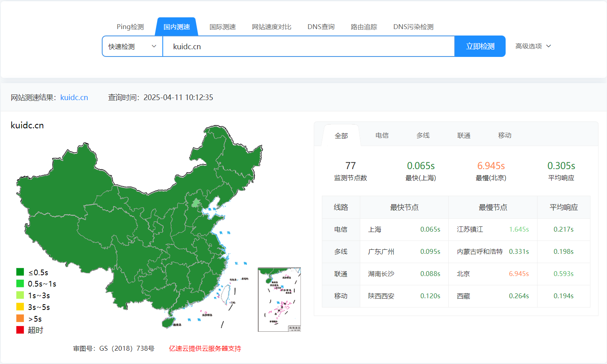Click the 最快节点 column header
This screenshot has width=607, height=364.
(x=404, y=207)
